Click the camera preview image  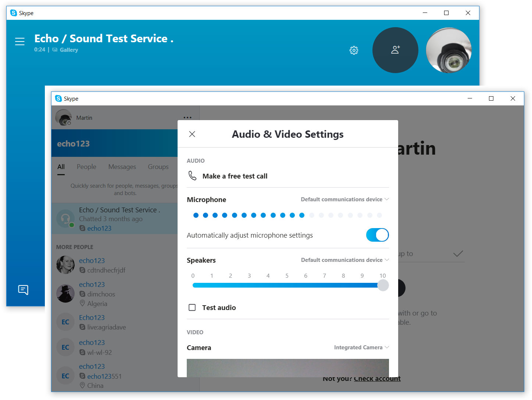pos(288,368)
